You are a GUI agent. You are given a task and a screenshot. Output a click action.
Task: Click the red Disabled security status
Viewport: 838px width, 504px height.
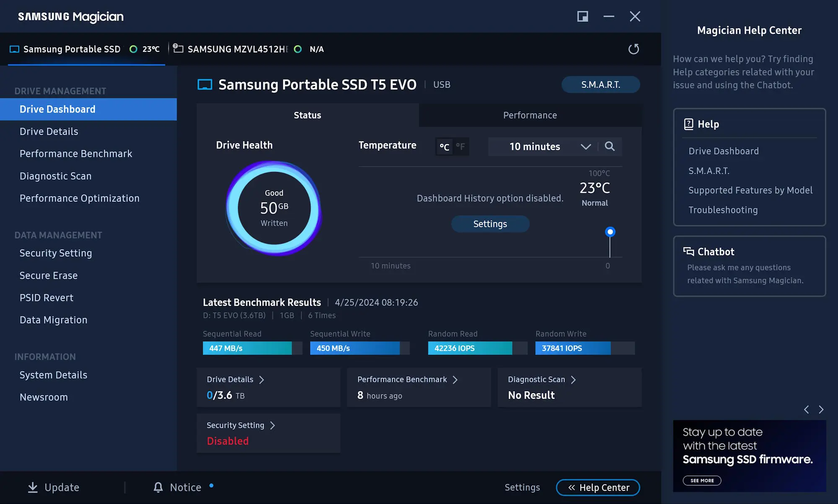(228, 441)
